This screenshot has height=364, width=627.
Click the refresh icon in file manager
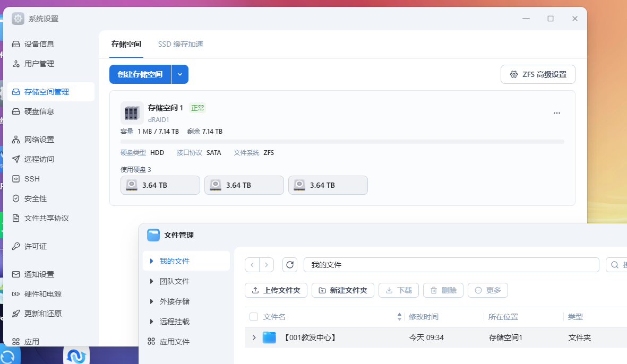coord(290,265)
